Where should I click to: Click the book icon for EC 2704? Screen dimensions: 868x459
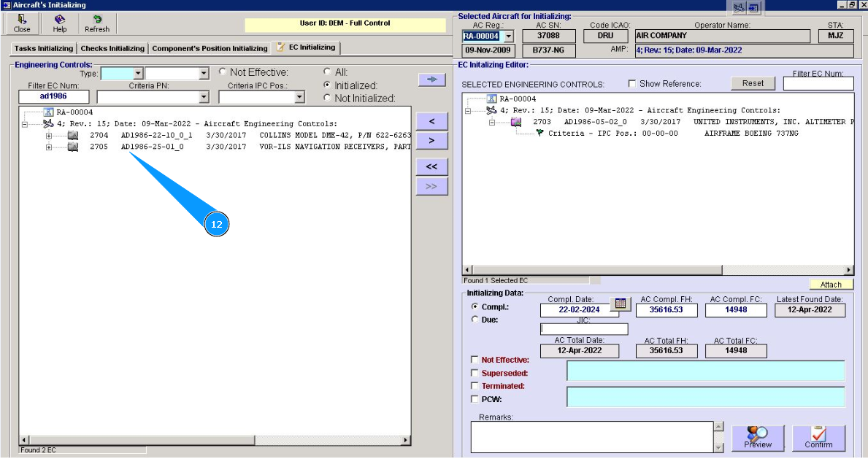73,136
